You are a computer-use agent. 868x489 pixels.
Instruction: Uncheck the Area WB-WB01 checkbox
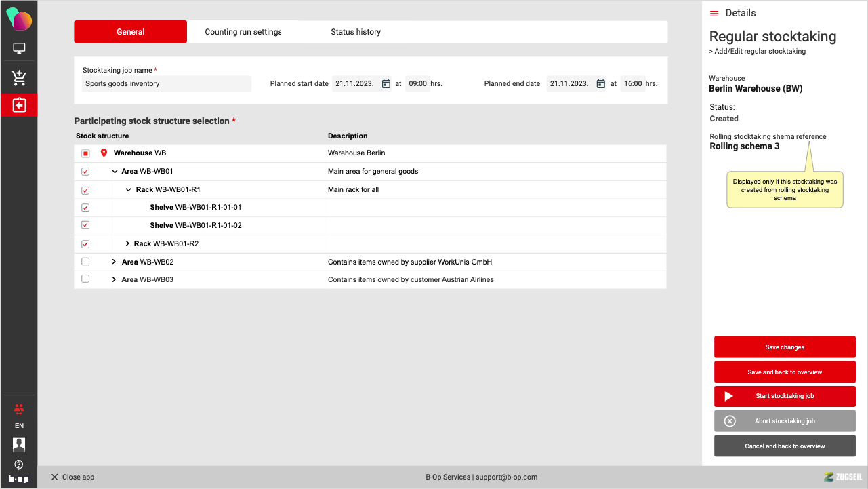point(85,172)
